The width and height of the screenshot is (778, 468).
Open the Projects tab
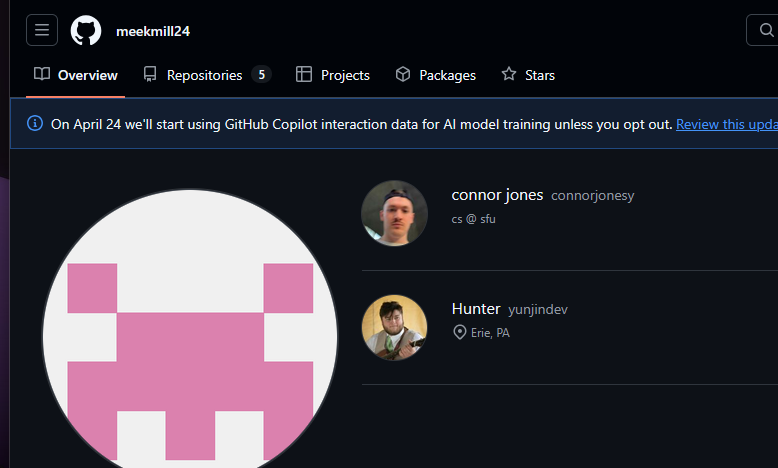coord(333,75)
